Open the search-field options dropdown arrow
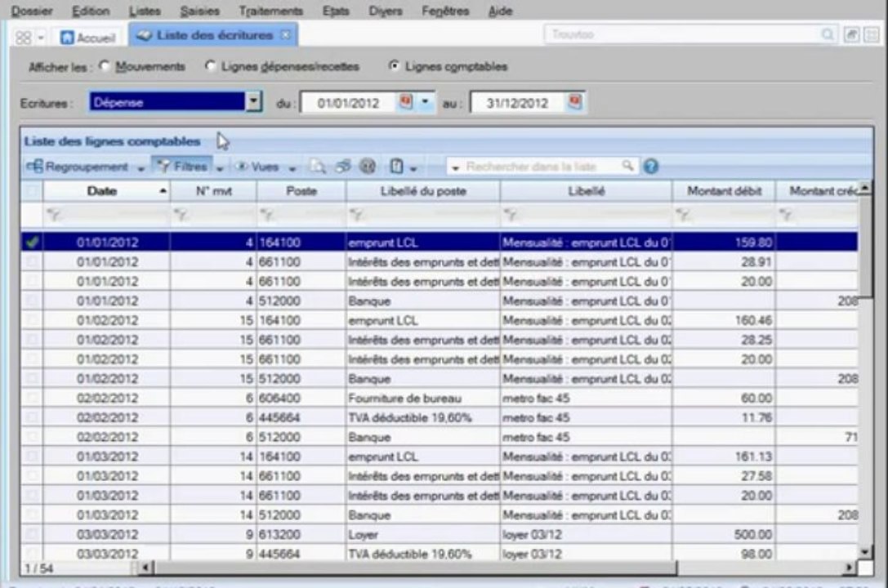 (x=455, y=167)
